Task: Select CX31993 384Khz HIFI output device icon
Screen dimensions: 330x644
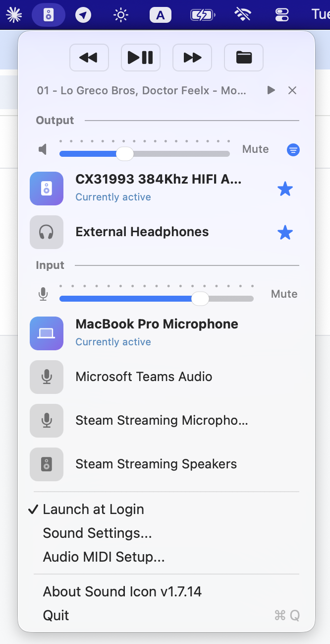Action: point(47,189)
